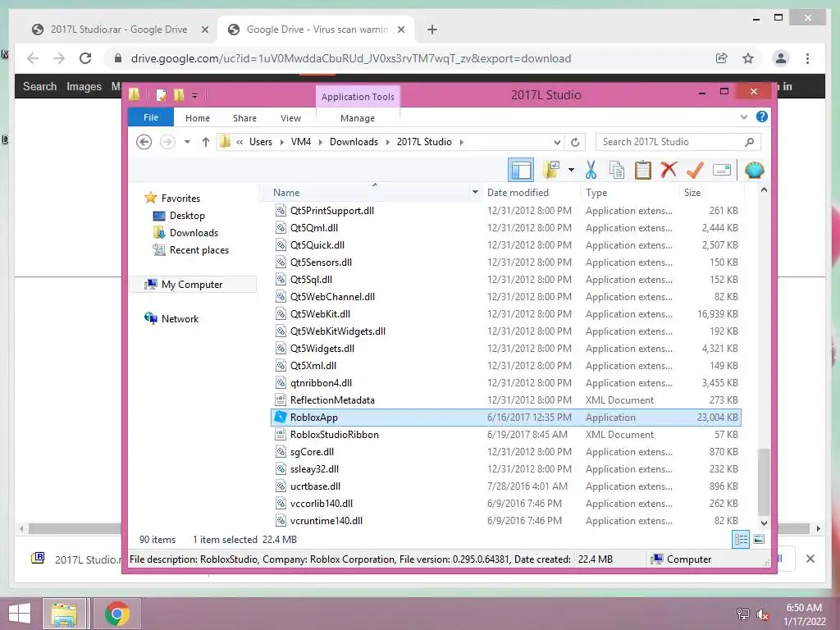Open the recent locations dropdown arrow
This screenshot has width=840, height=630.
(x=187, y=142)
